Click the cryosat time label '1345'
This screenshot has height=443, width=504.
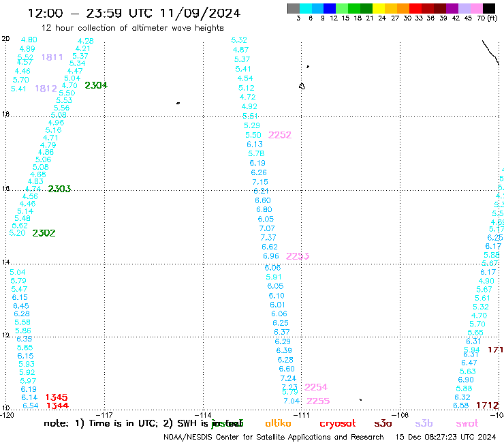click(57, 397)
